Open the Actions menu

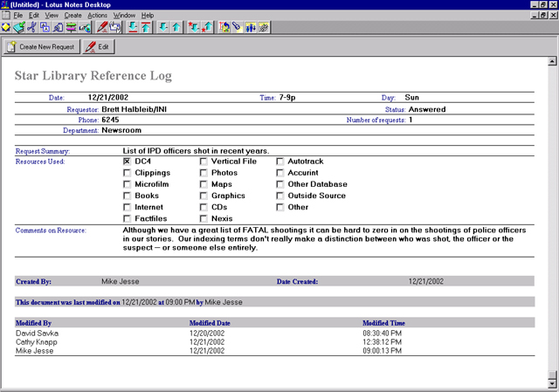tap(97, 16)
